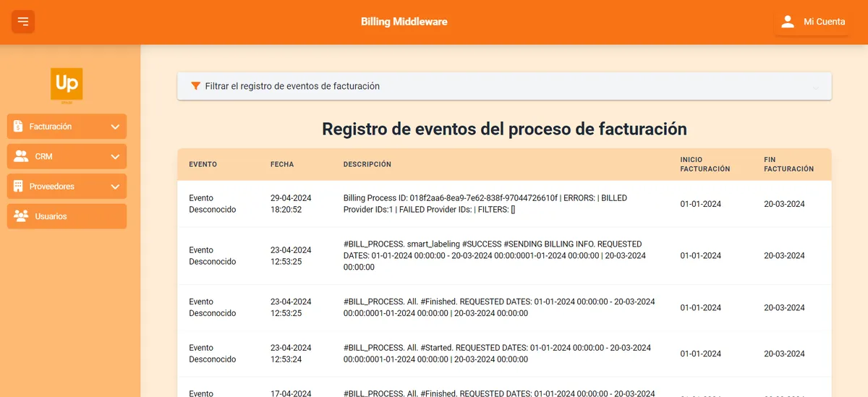This screenshot has height=397, width=868.
Task: Expand the filter panel chevron on the right
Action: click(816, 87)
